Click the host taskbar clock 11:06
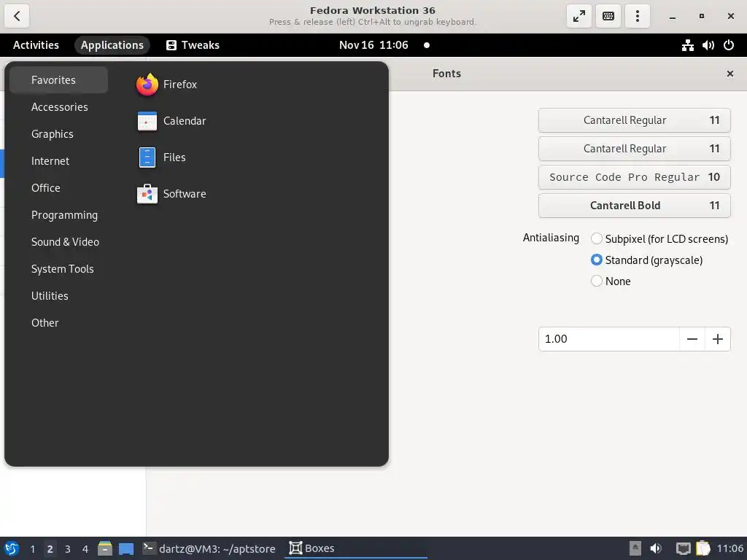 [729, 548]
